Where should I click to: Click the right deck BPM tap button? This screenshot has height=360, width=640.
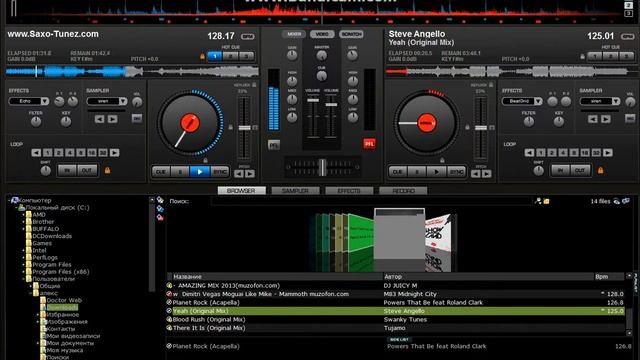627,37
